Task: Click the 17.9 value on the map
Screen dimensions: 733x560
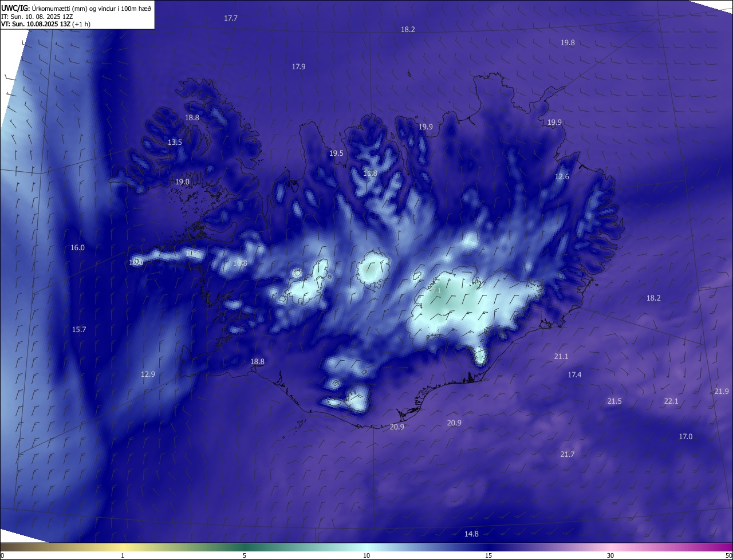Action: pos(298,67)
